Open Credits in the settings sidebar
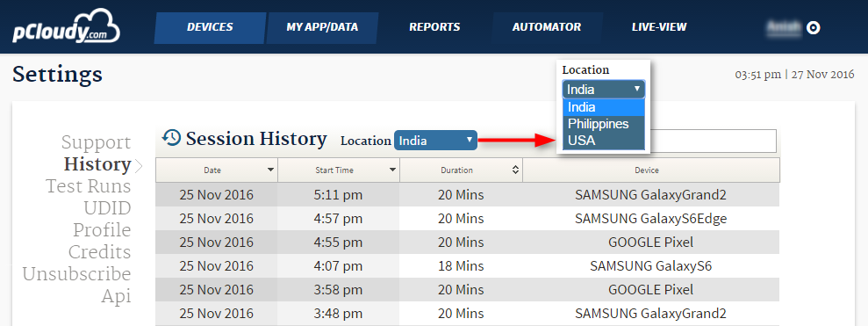 tap(100, 252)
